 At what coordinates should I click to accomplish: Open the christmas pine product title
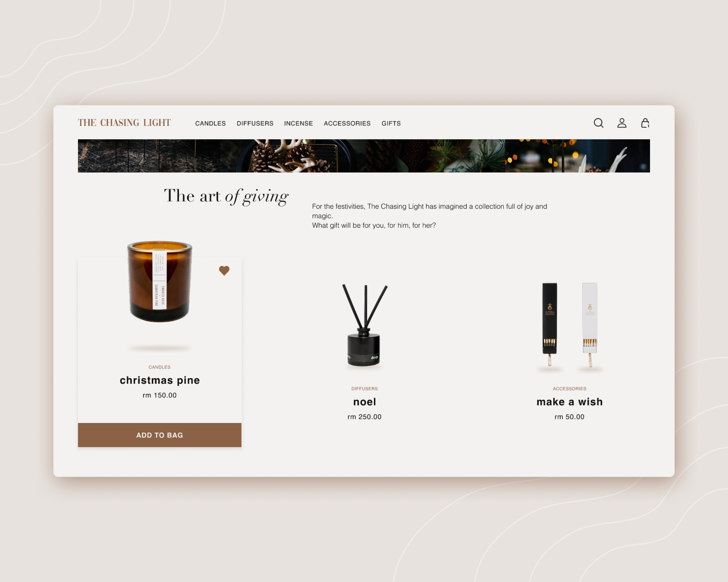[160, 380]
